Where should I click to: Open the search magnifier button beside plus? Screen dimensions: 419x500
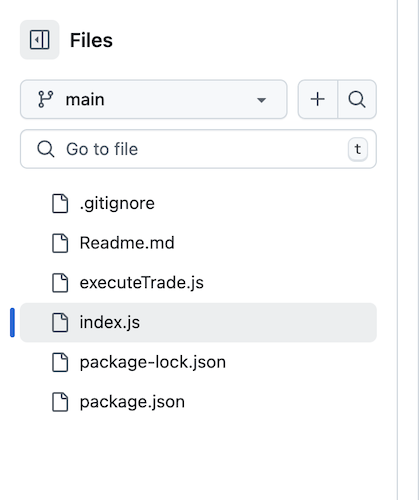pyautogui.click(x=357, y=99)
